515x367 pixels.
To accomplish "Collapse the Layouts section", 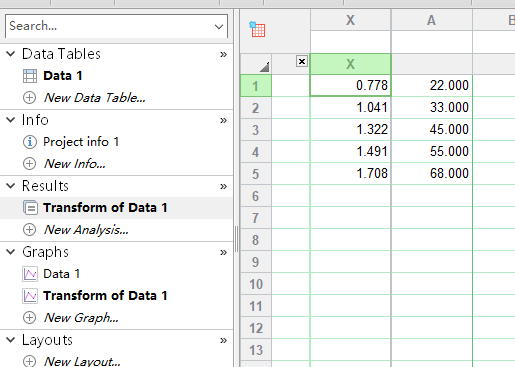I will [11, 340].
